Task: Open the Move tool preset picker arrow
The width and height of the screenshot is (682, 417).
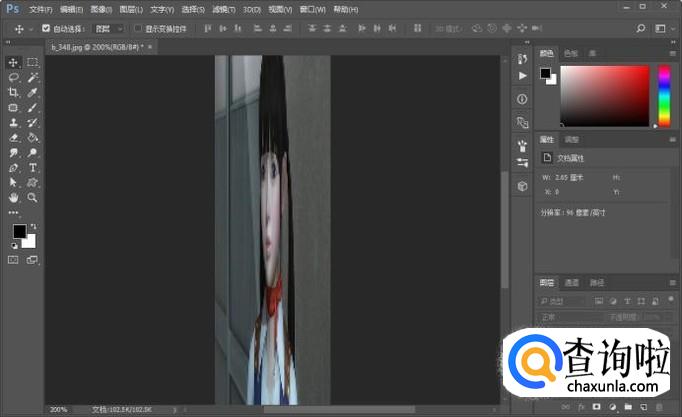Action: point(31,29)
